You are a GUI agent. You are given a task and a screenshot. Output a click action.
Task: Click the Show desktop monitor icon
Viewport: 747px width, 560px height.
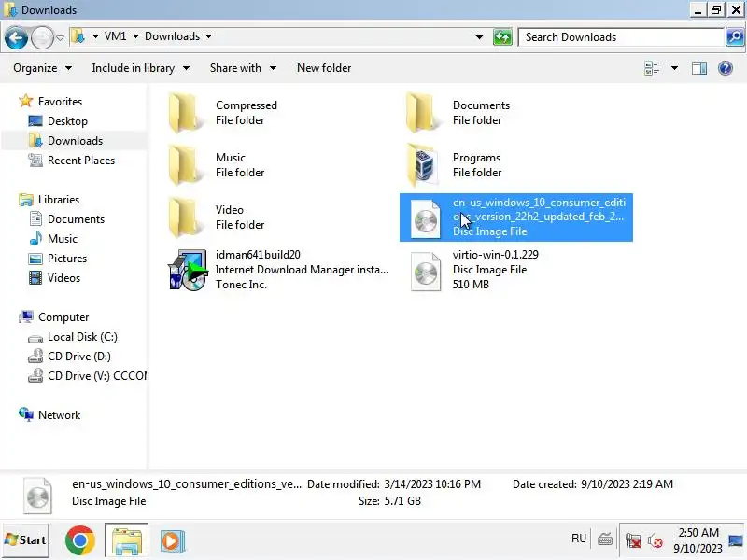736,541
